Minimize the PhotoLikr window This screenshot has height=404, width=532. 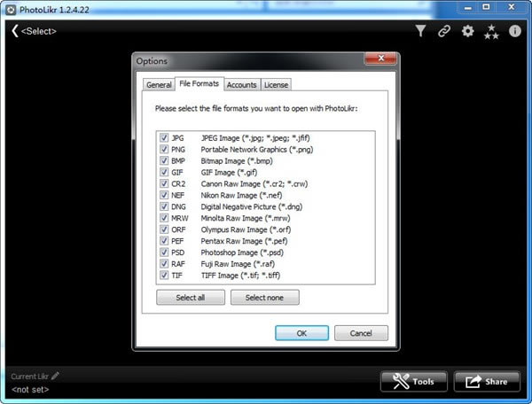(x=468, y=7)
